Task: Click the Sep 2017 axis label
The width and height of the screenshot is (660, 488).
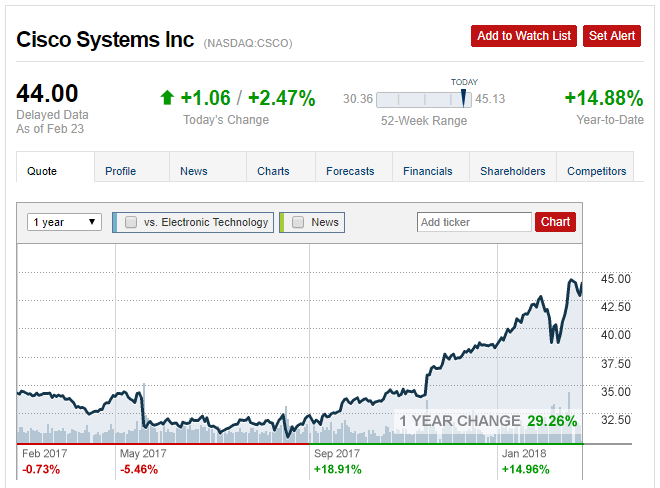Action: [337, 453]
